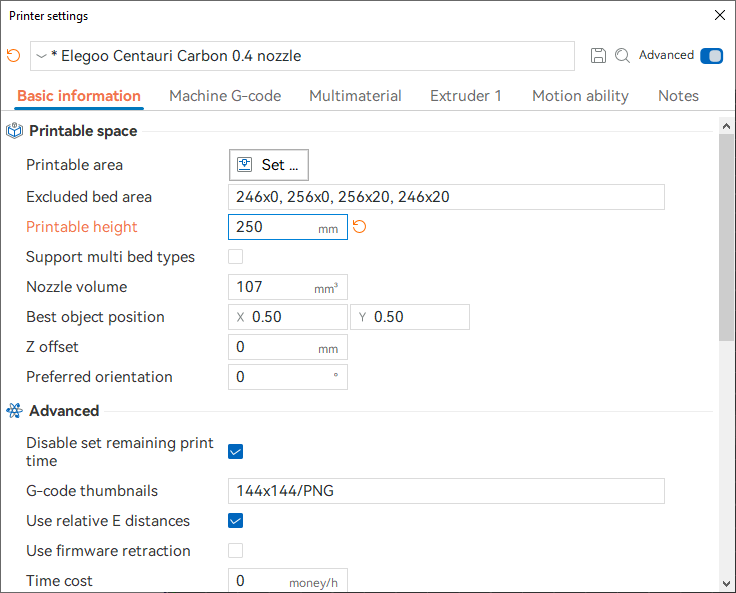This screenshot has width=736, height=593.
Task: Reset all preset changes with orange undo icon
Action: [14, 55]
